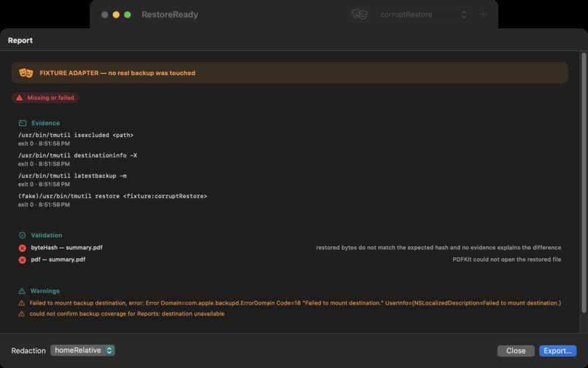Select the tmutil isexcluded <path> command line
588x368 pixels.
76,135
